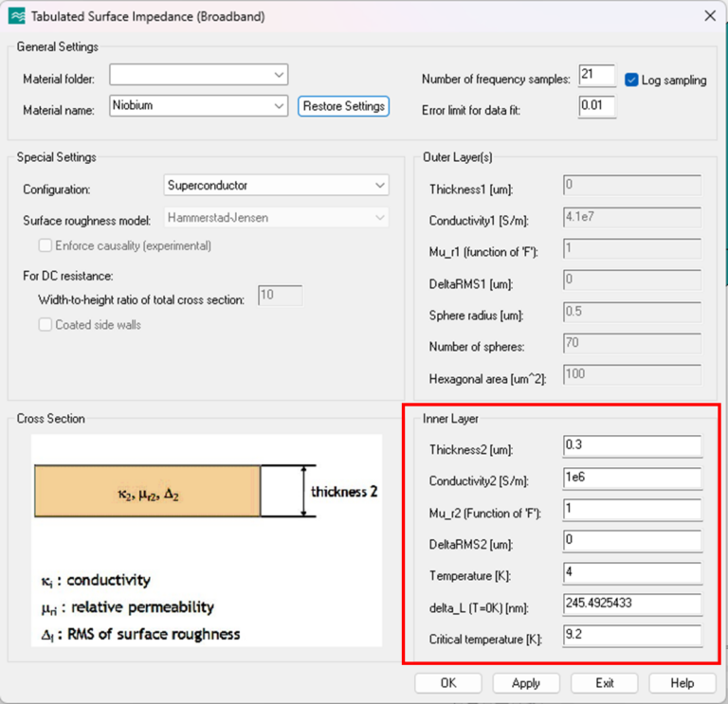
Task: Open the Material folder dropdown
Action: pyautogui.click(x=199, y=75)
